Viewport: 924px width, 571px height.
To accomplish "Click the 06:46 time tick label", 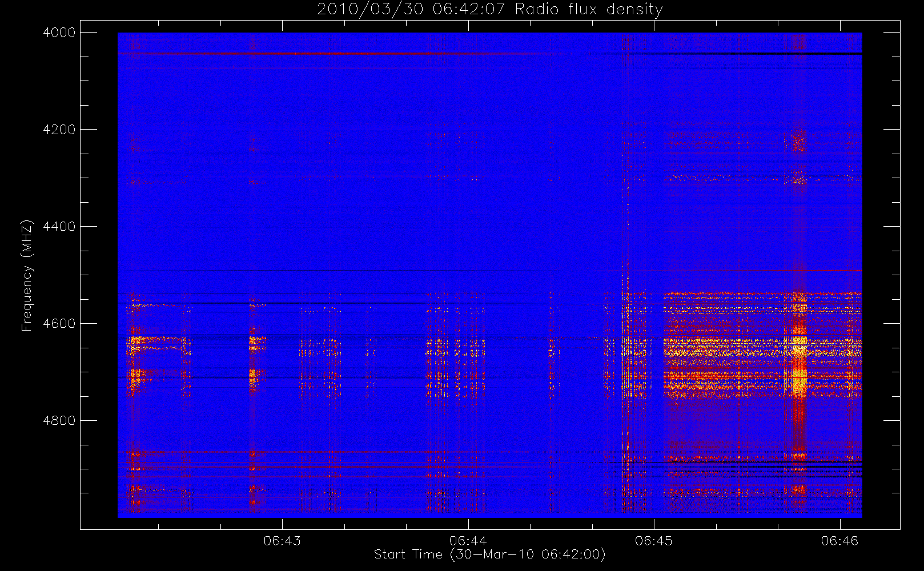I will (x=839, y=541).
